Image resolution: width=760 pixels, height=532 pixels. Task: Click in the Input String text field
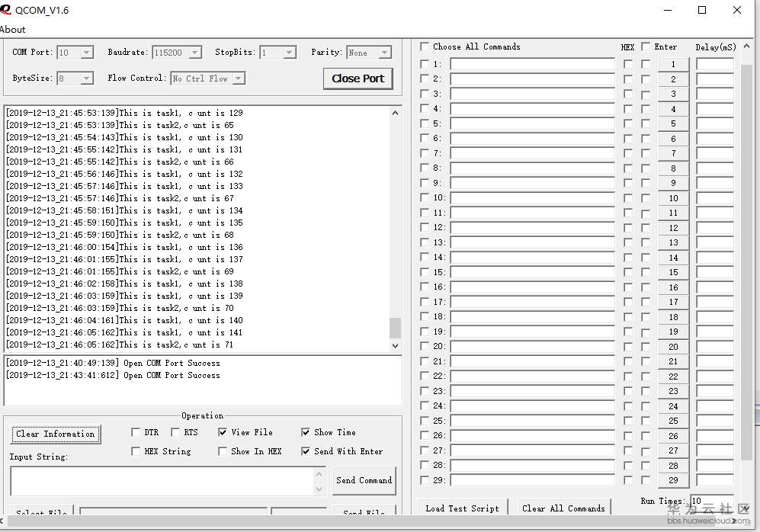pos(162,481)
